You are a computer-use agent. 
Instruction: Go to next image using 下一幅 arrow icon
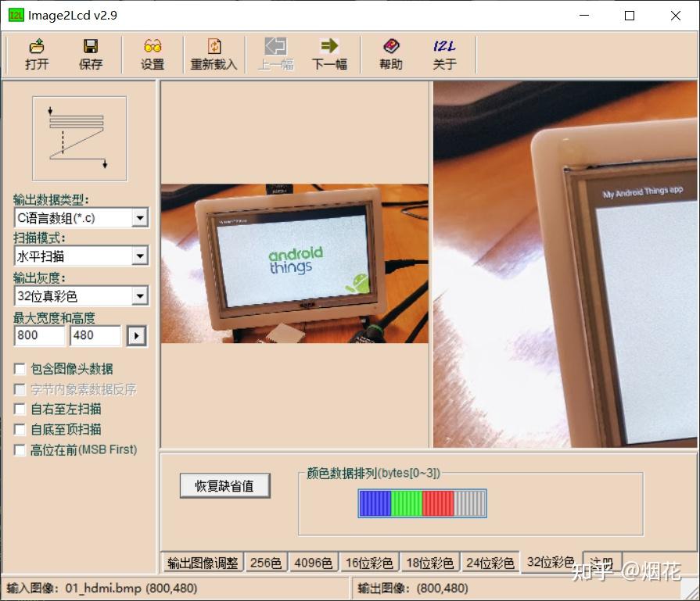coord(330,54)
